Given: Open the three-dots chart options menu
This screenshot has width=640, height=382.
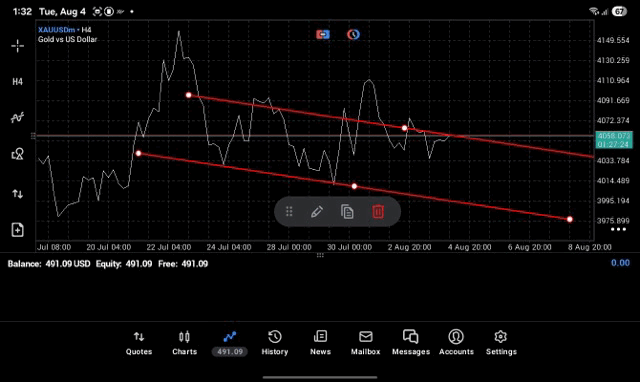Looking at the screenshot, I should click(x=618, y=229).
